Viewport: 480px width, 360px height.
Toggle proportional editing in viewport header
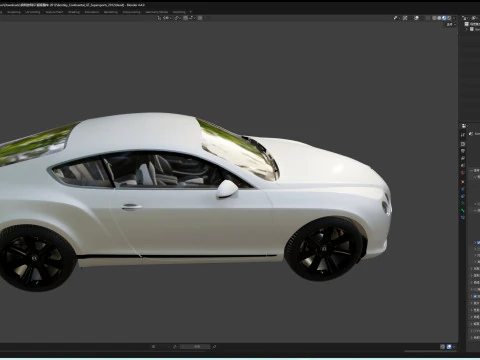pyautogui.click(x=200, y=18)
